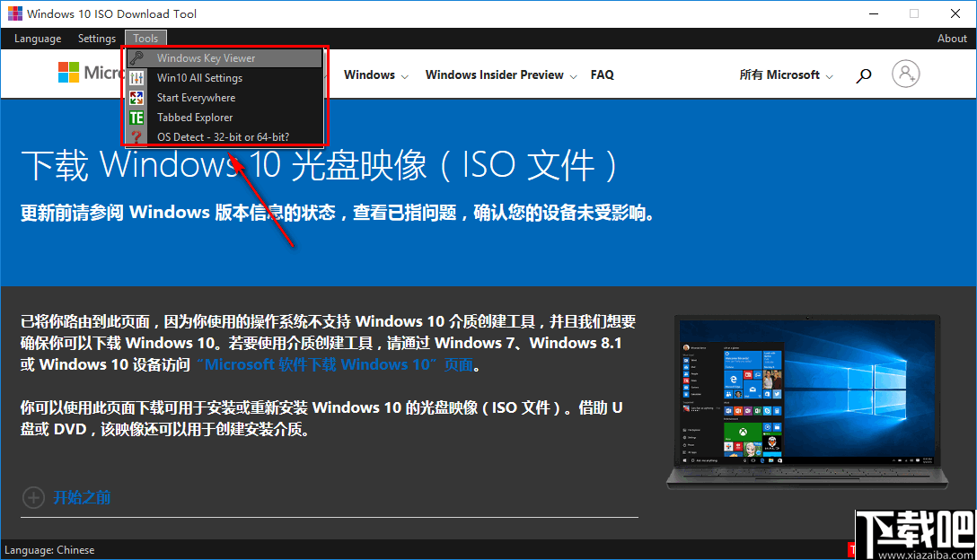977x560 pixels.
Task: Open the Language menu
Action: pos(38,39)
